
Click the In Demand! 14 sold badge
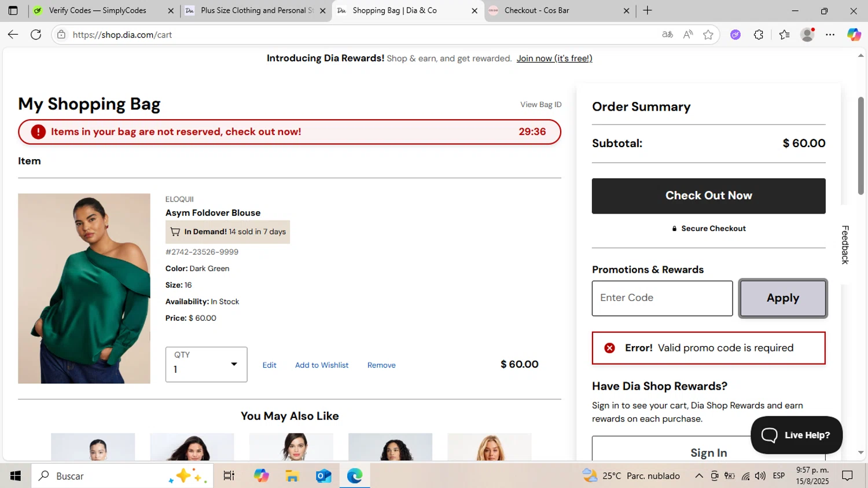tap(227, 232)
